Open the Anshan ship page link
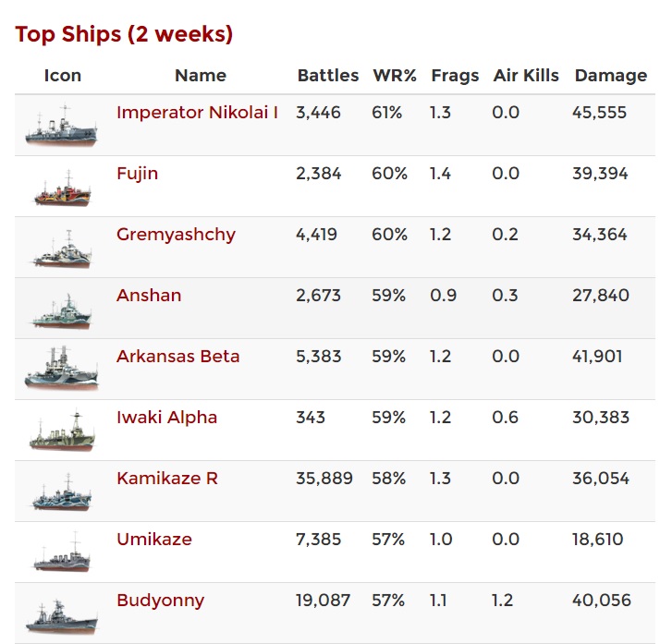 (x=149, y=296)
